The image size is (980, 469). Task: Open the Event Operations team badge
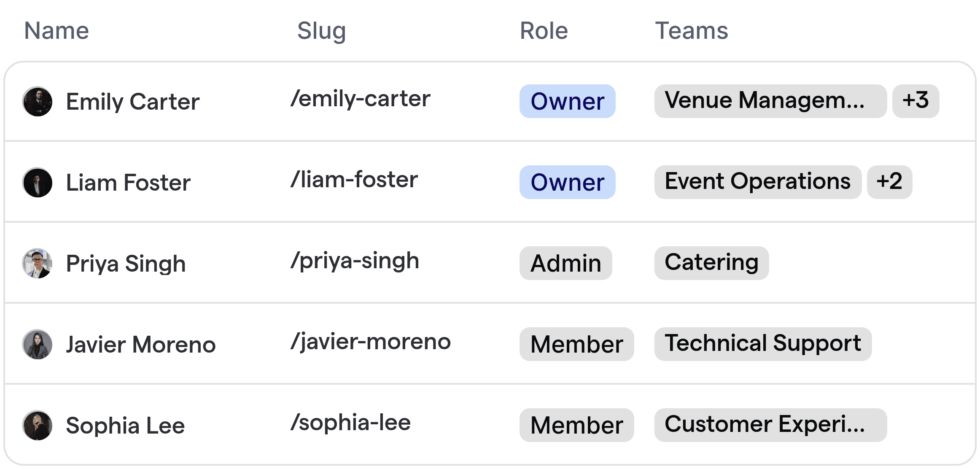click(x=757, y=182)
